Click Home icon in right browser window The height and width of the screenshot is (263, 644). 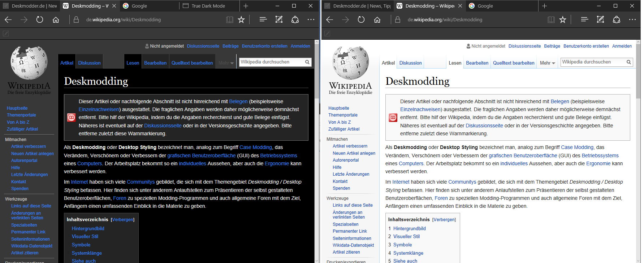[377, 20]
